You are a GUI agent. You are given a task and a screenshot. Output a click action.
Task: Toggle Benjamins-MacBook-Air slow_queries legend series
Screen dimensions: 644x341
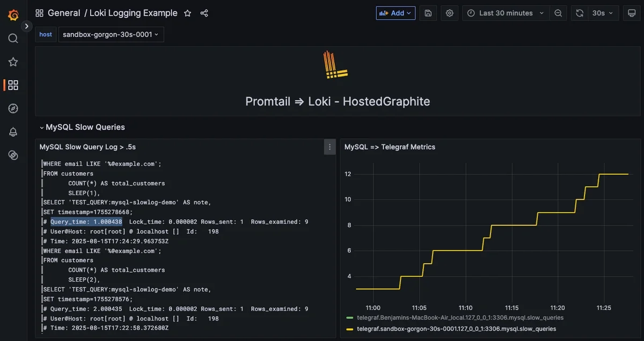click(x=460, y=318)
